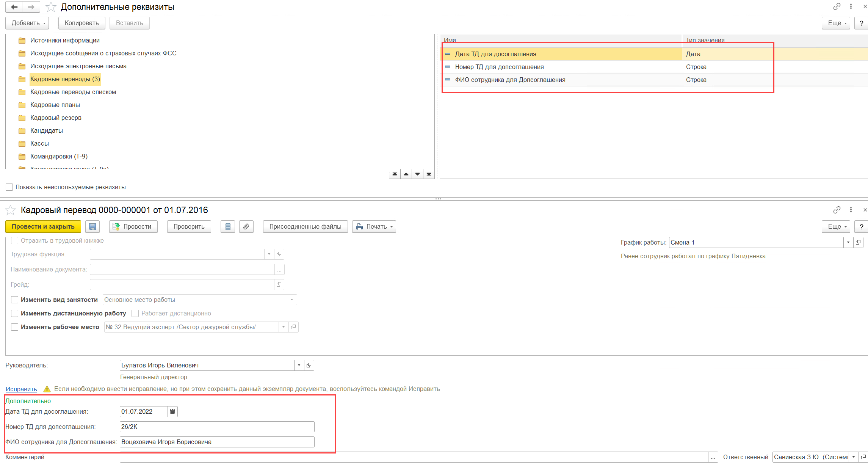Go back with the left arrow navigation button

(14, 7)
